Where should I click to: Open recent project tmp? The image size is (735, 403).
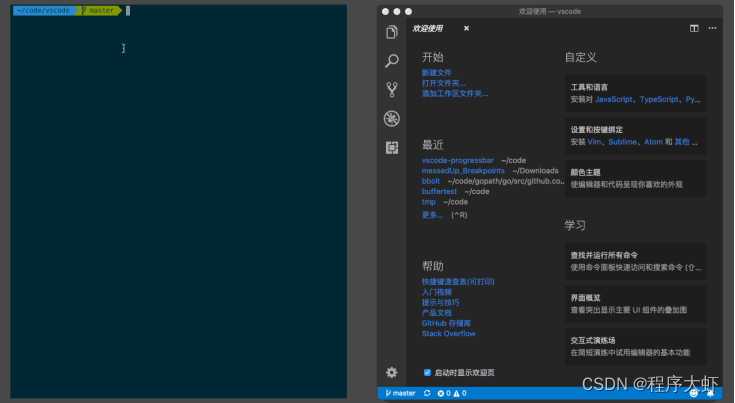click(428, 202)
